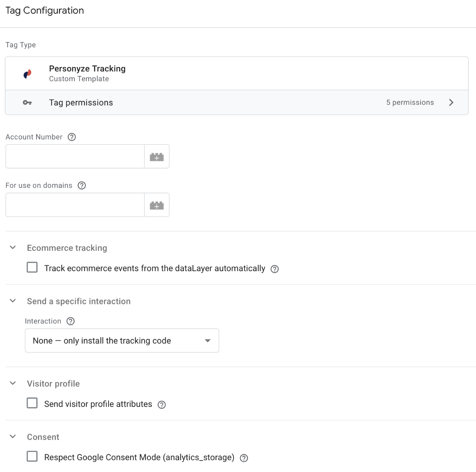This screenshot has height=472, width=476.
Task: Open help for visitor profile attributes
Action: tap(162, 405)
